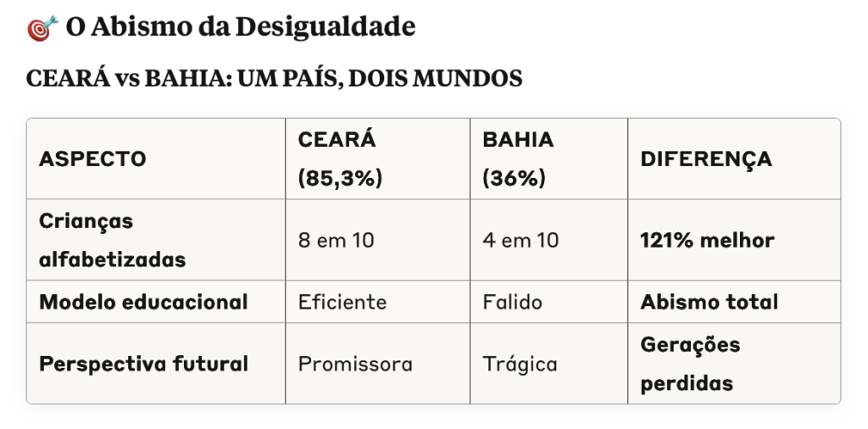The height and width of the screenshot is (429, 868).
Task: Click the dart target emoji icon
Action: pos(42,28)
